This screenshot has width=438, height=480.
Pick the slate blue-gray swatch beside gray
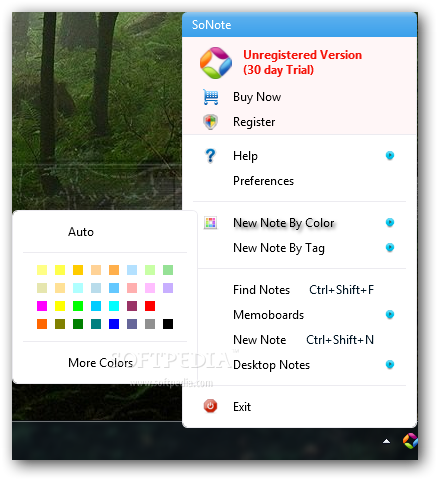[x=132, y=324]
